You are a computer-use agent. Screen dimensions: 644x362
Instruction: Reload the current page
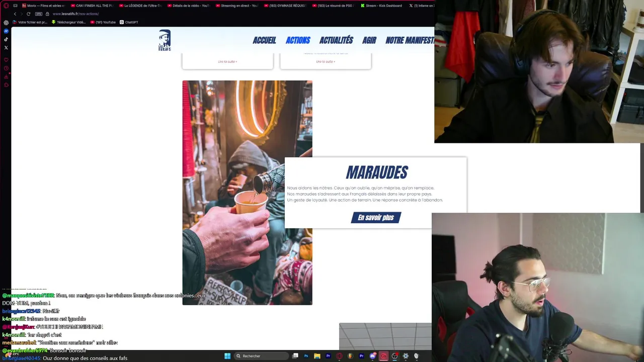[x=28, y=14]
